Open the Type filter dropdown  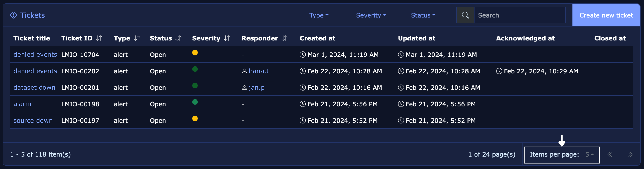tap(319, 15)
